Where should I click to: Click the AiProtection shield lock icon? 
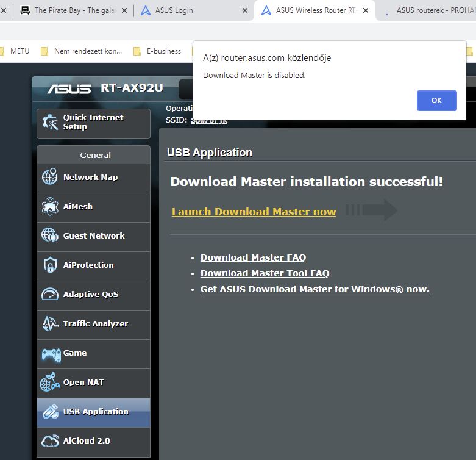coord(50,265)
